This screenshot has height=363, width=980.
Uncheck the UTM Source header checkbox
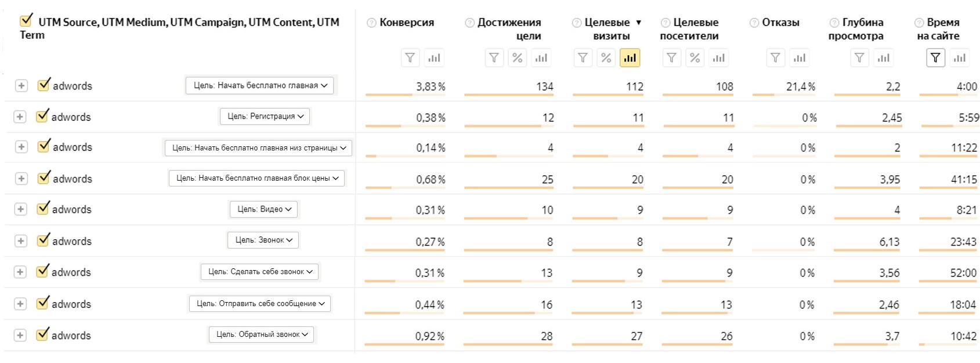[26, 21]
